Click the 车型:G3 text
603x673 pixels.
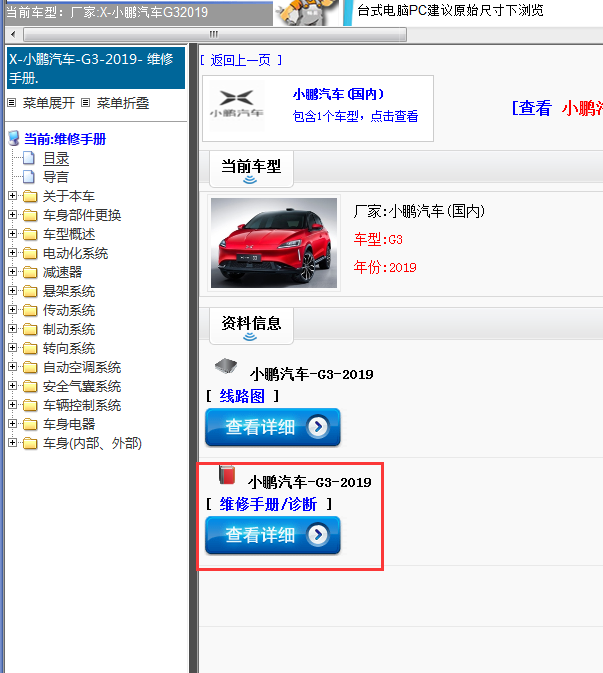tap(378, 239)
